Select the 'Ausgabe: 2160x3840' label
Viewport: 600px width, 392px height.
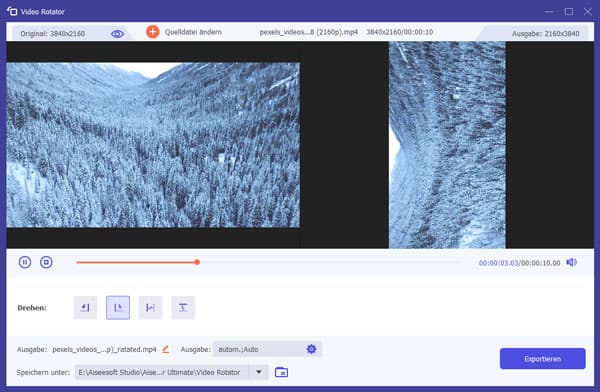coord(545,34)
